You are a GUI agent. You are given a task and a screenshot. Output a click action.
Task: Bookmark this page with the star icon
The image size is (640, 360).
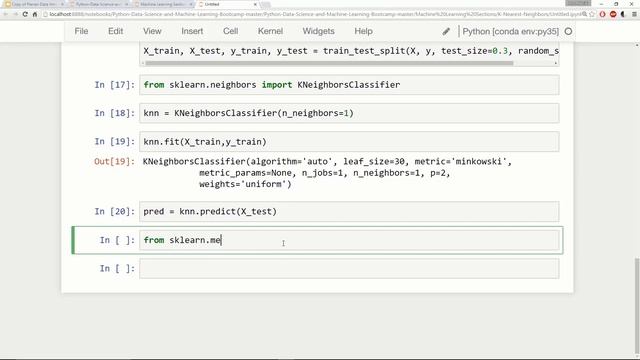pos(592,14)
